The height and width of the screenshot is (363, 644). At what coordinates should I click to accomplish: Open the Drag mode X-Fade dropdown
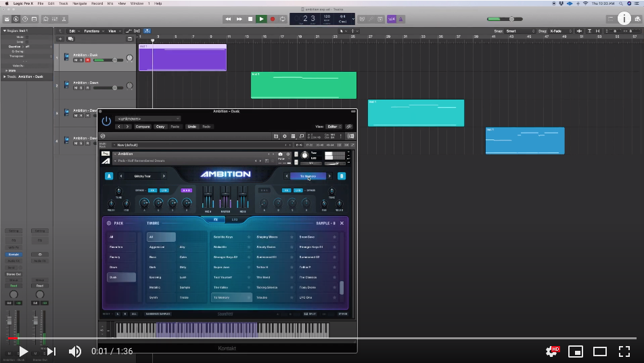561,31
